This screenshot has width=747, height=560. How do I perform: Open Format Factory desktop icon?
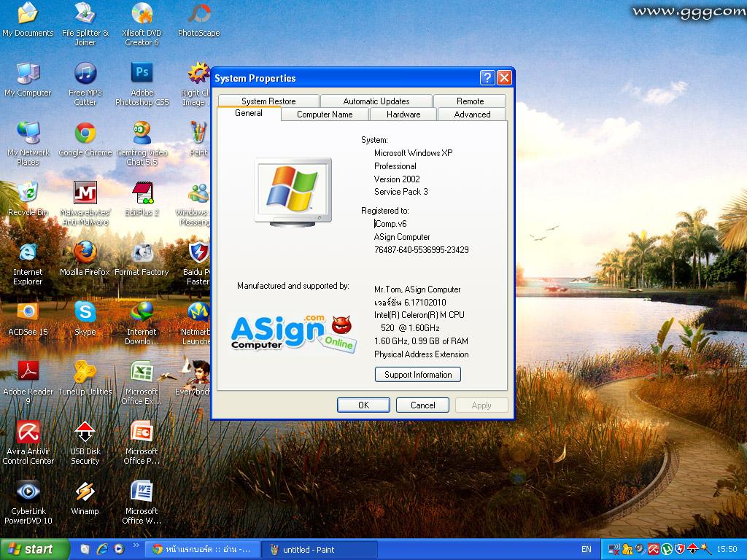[x=142, y=259]
